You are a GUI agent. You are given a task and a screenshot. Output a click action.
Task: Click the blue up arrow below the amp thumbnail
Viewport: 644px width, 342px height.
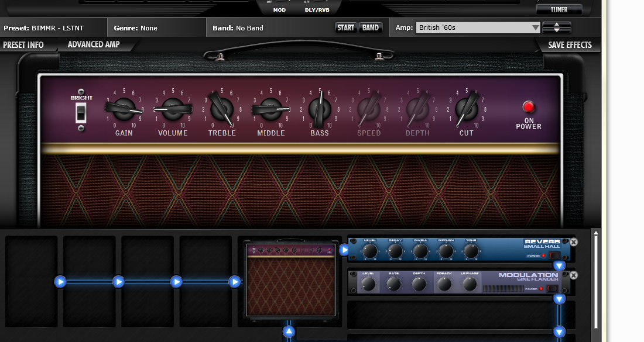click(x=289, y=331)
